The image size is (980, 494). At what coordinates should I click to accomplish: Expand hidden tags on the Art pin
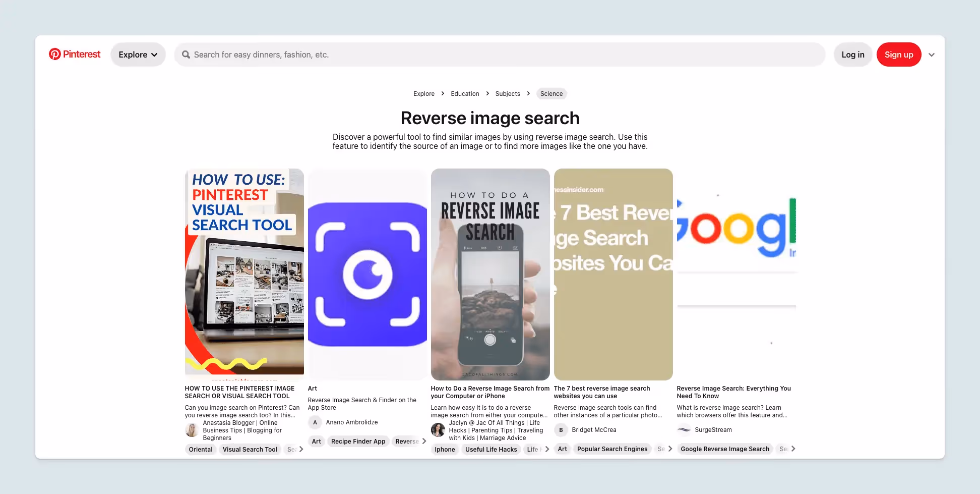click(x=425, y=441)
